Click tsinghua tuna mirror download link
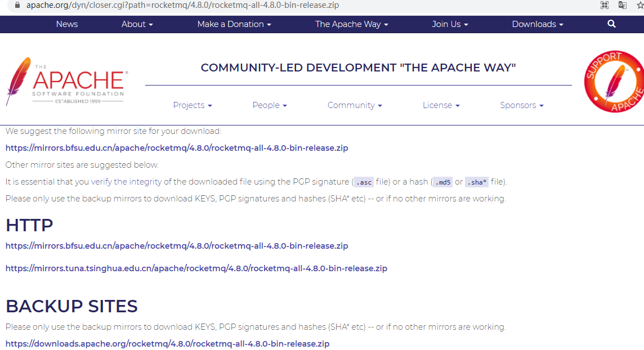Image resolution: width=644 pixels, height=350 pixels. tap(196, 268)
